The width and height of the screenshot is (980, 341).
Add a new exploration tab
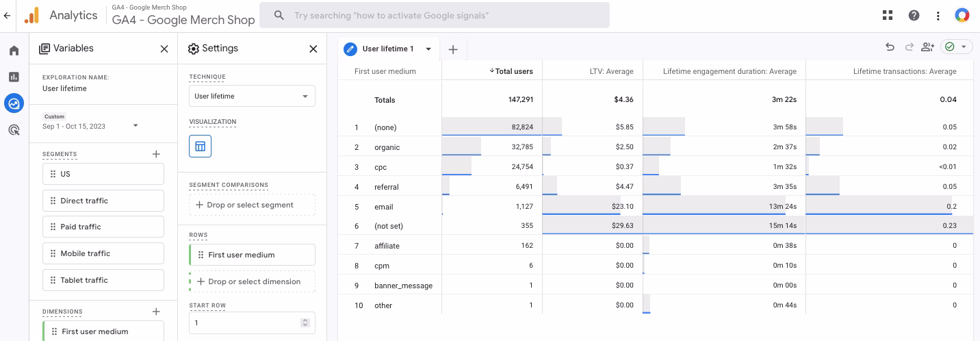tap(452, 49)
